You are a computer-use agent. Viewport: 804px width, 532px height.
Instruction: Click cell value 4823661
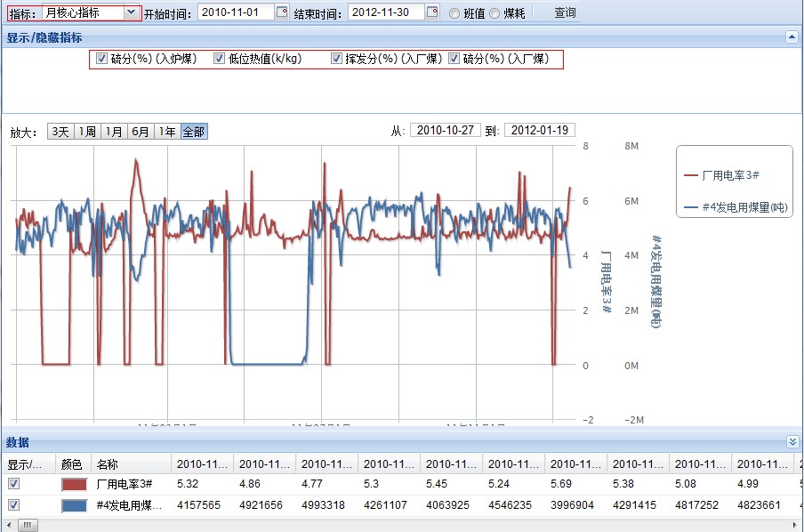pos(759,505)
